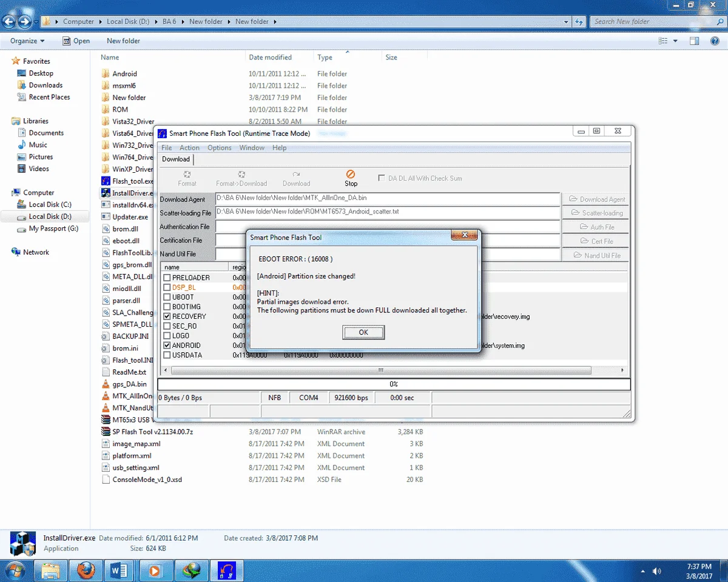The image size is (728, 582).
Task: Select the usb_setting.xml file
Action: pyautogui.click(x=130, y=468)
